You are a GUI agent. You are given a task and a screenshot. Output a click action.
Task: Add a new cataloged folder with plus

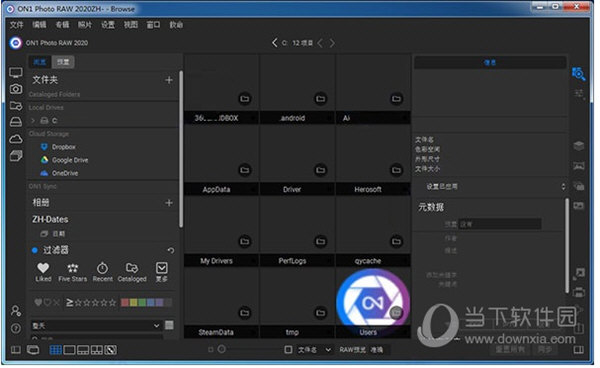(169, 80)
